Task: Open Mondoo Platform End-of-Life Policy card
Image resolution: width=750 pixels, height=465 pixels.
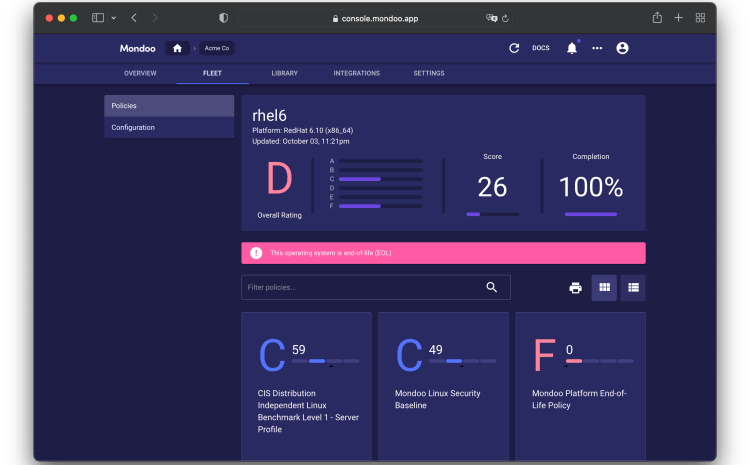Action: [581, 386]
